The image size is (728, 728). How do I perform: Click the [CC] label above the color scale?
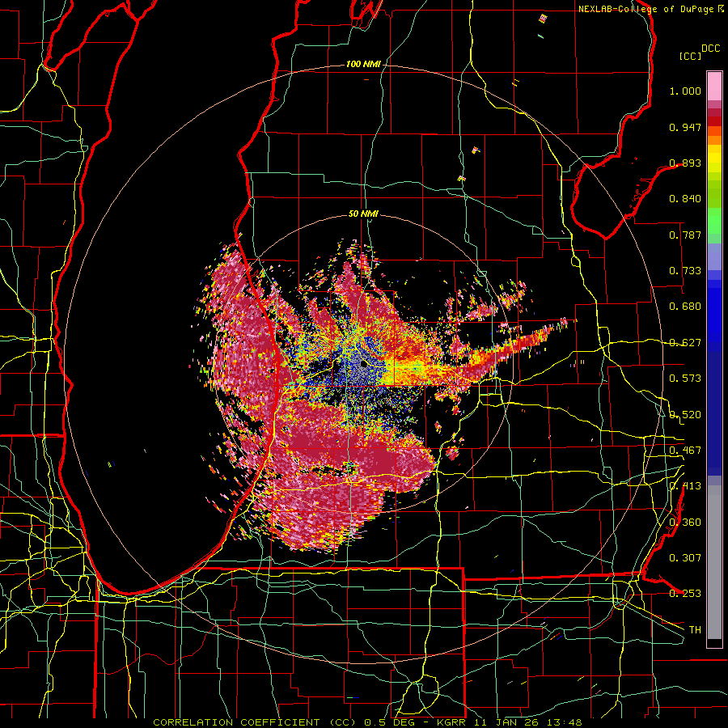tap(690, 56)
